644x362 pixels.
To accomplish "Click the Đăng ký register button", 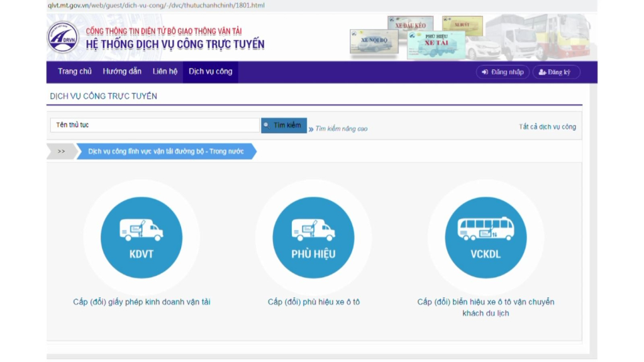I will [556, 72].
